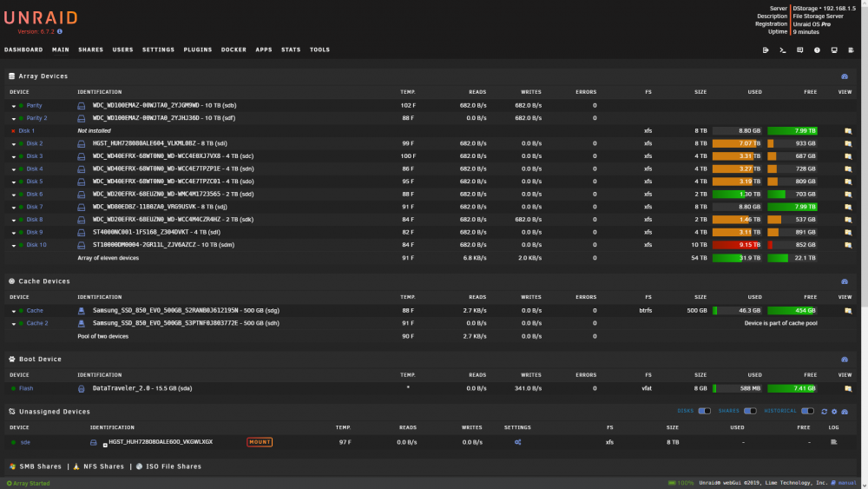The width and height of the screenshot is (868, 489).
Task: Click the Flash device view folder icon
Action: tap(848, 389)
